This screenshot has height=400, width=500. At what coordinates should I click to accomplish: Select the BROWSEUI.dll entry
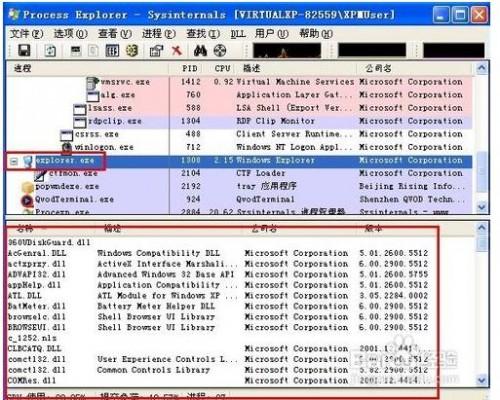[x=37, y=328]
